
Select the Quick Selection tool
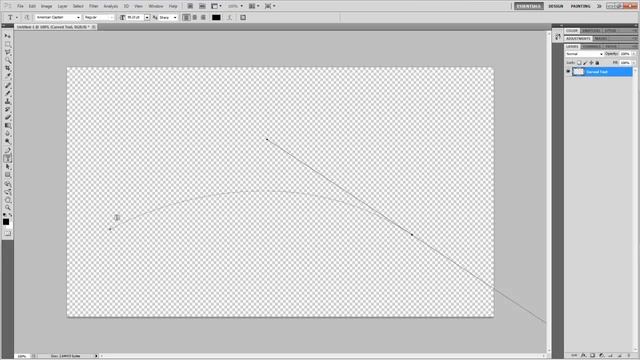[x=7, y=61]
